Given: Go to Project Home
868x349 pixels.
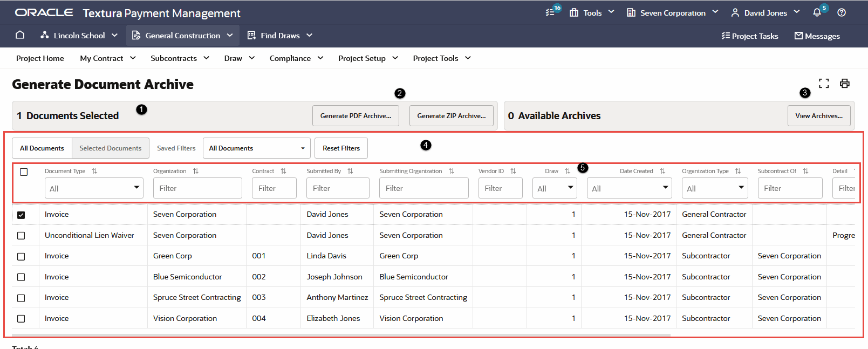Looking at the screenshot, I should (40, 58).
